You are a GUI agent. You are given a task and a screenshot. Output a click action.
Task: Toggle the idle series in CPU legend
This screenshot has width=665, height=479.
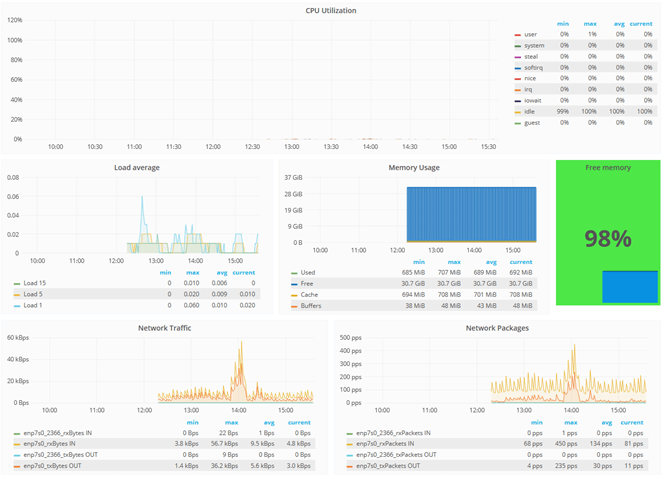530,111
